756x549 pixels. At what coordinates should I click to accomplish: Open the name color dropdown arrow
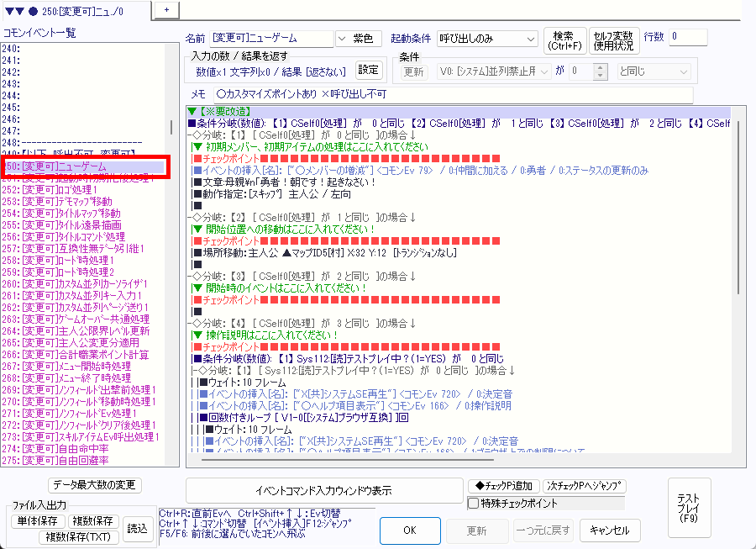341,39
